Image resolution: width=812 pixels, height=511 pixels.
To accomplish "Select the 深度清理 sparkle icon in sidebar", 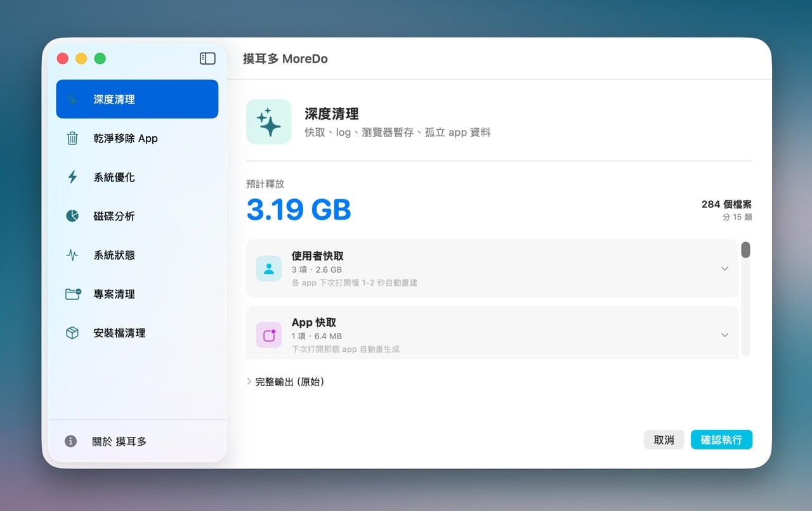I will 73,99.
